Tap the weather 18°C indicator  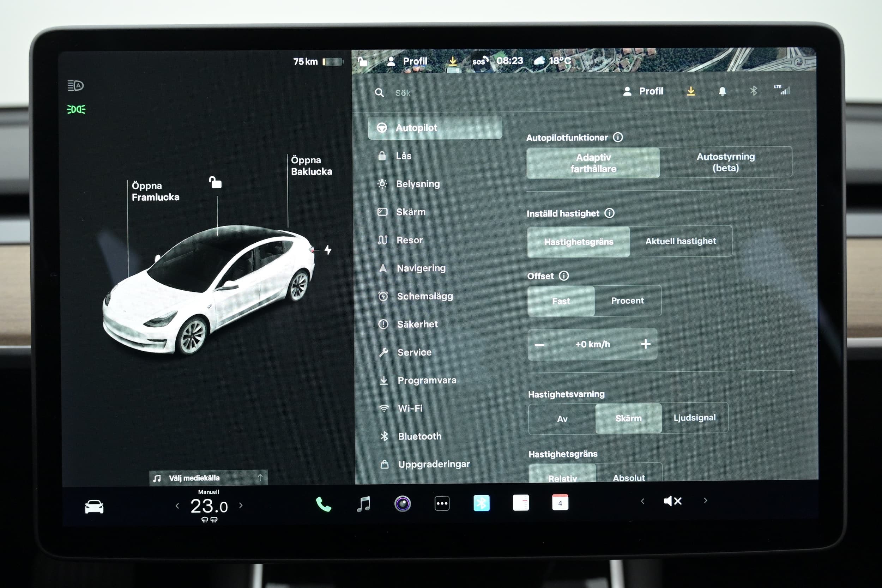point(553,60)
